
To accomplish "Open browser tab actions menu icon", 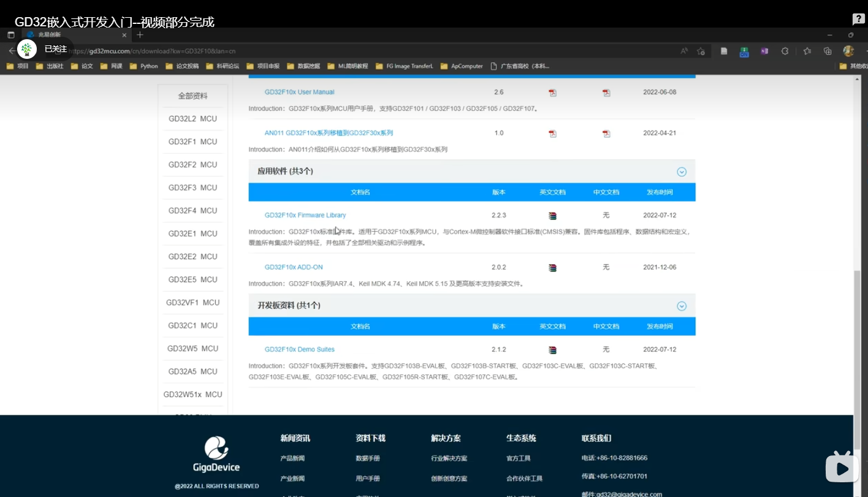I will 10,35.
